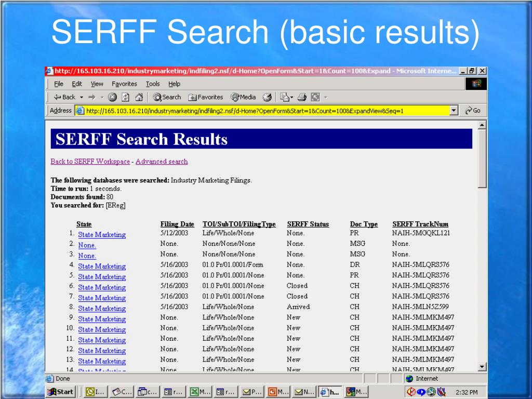Open the 'None.' link in row 2
Screen dimensions: 532x399
(87, 245)
